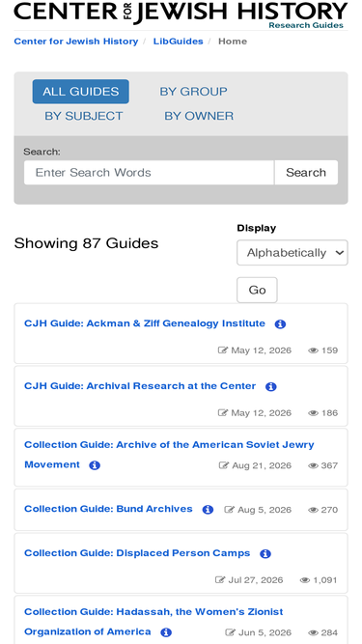This screenshot has width=362, height=644.
Task: Open info icon next to Bund Archives
Action: 208,510
